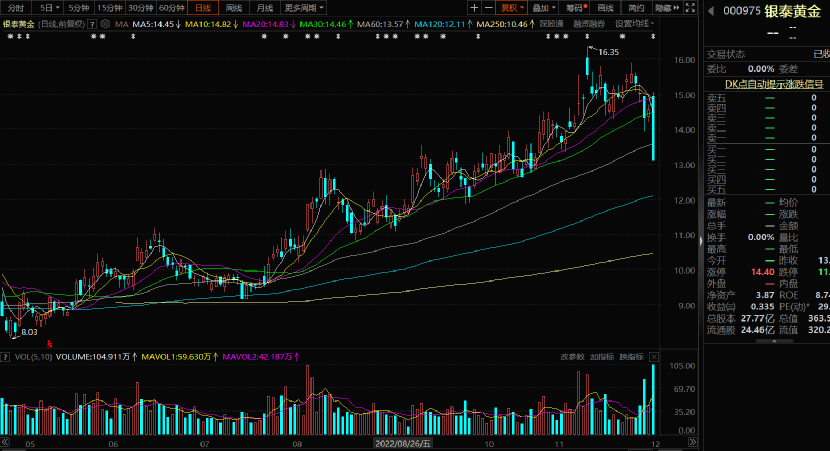Click the 委比 0.00% value
Image resolution: width=830 pixels, height=451 pixels.
761,69
